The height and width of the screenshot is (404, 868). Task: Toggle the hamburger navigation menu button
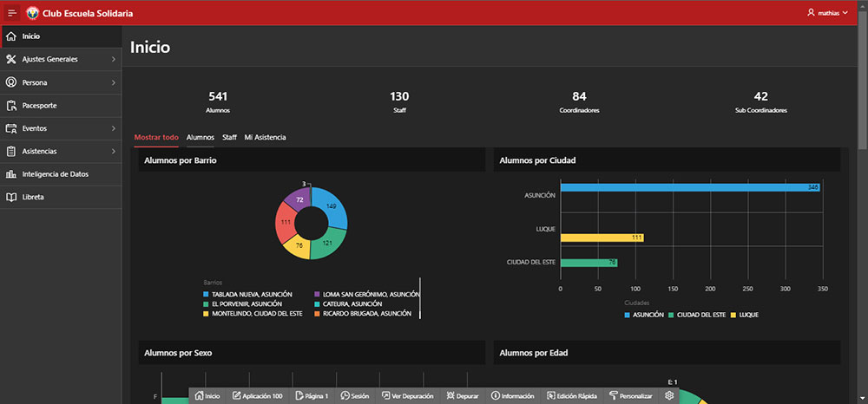[x=12, y=13]
